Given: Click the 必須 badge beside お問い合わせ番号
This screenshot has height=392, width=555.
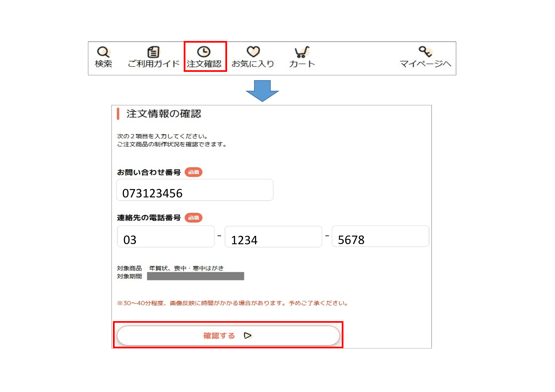Looking at the screenshot, I should (x=194, y=172).
